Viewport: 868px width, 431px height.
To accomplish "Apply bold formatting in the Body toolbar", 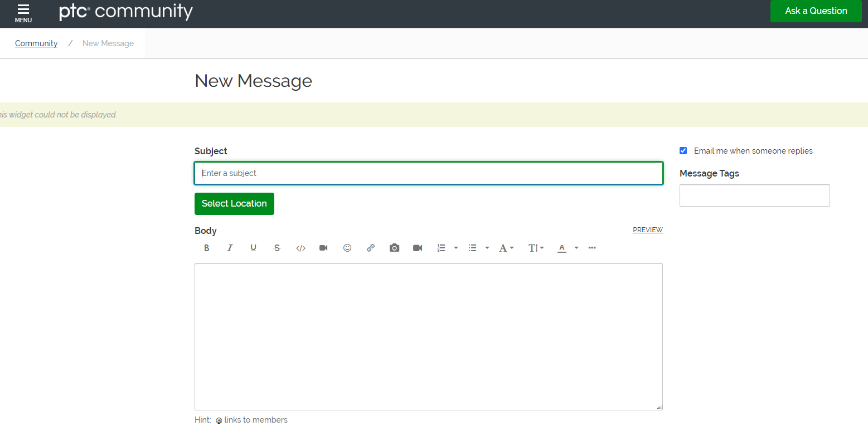I will pyautogui.click(x=206, y=248).
